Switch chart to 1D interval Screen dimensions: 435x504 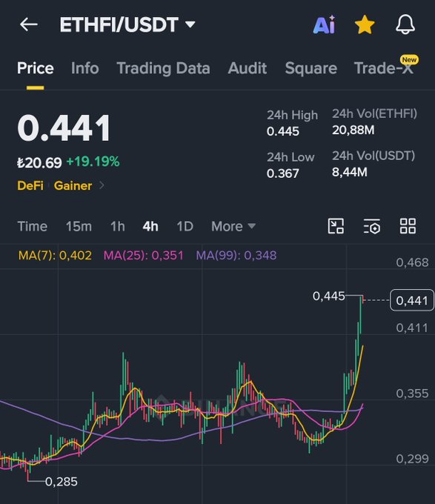(x=185, y=226)
